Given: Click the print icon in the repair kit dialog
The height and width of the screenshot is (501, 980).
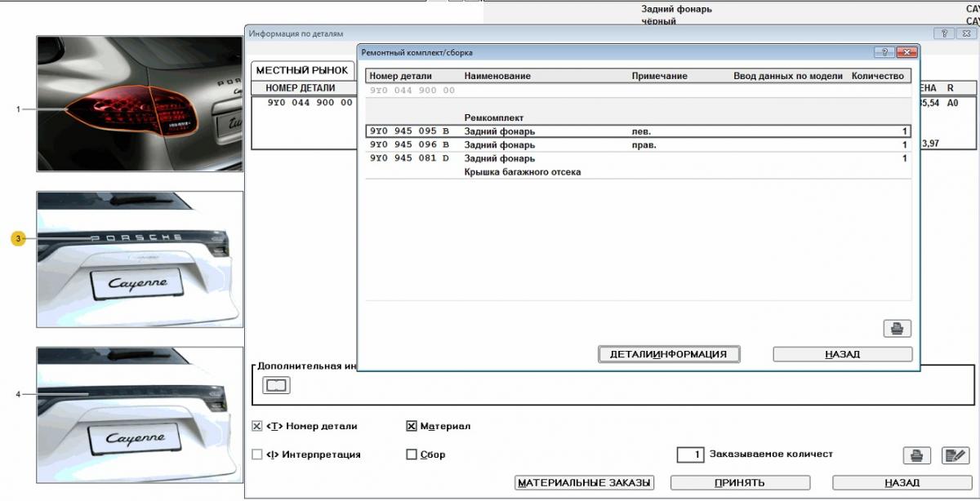Looking at the screenshot, I should pyautogui.click(x=897, y=328).
